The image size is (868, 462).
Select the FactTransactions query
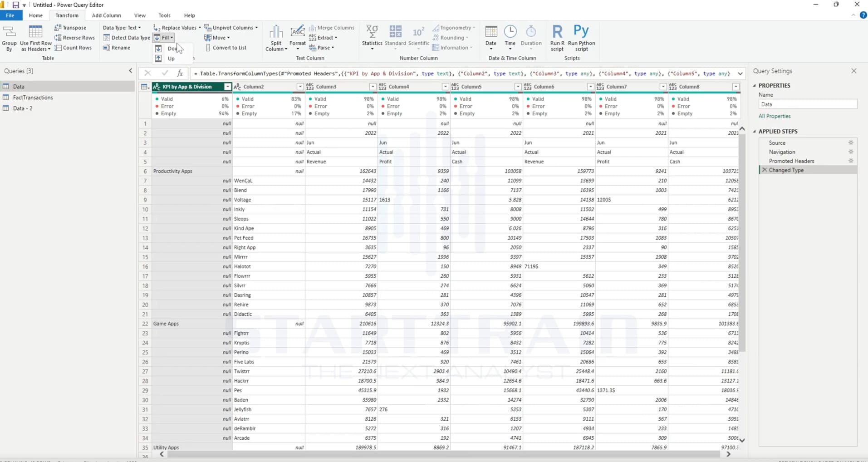[33, 98]
